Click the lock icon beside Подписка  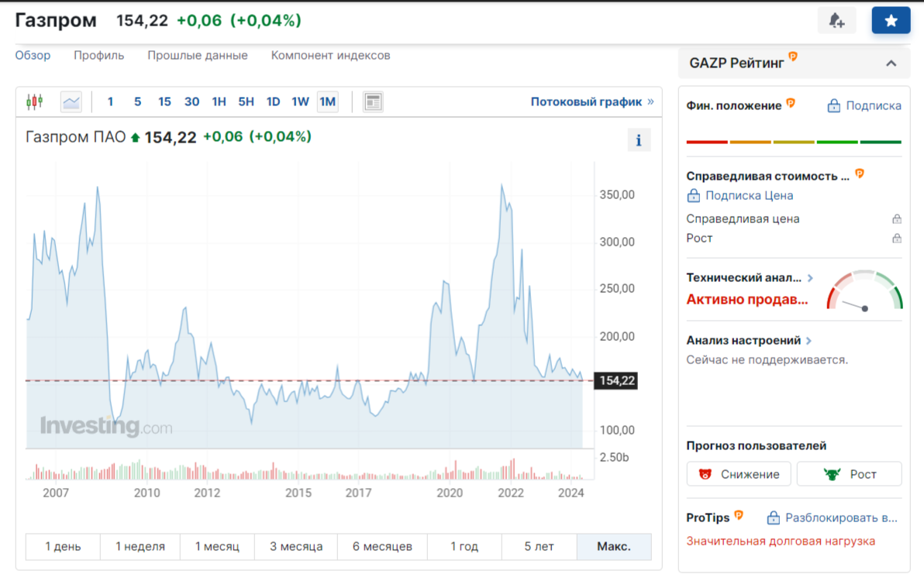[x=833, y=106]
